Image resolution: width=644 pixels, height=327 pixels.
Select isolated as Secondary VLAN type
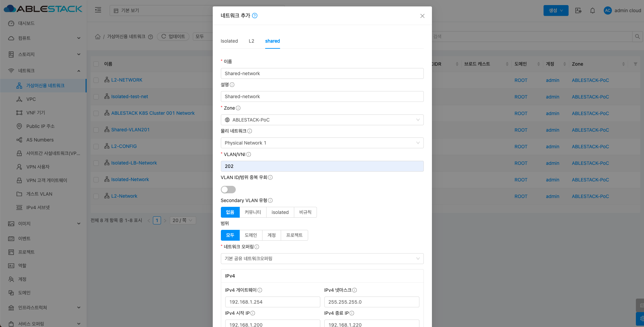click(x=280, y=212)
